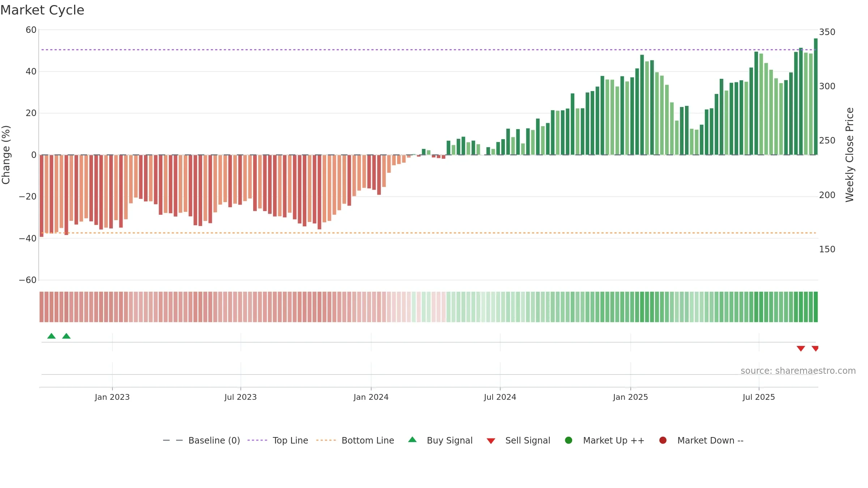The image size is (868, 488).
Task: Click the Change (%) axis title
Action: [6, 155]
